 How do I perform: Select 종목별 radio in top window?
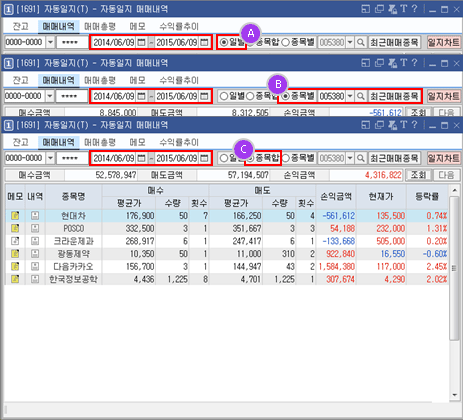point(285,43)
